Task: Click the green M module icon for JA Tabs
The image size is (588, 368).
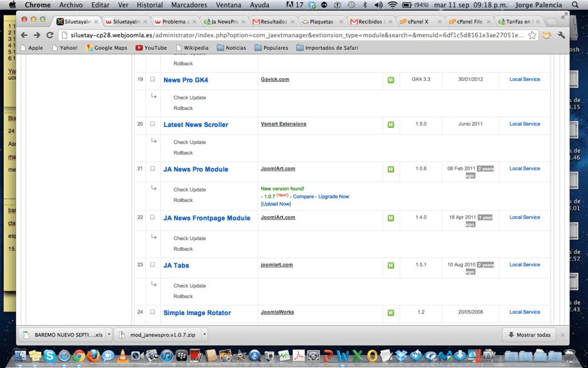Action: pos(391,265)
